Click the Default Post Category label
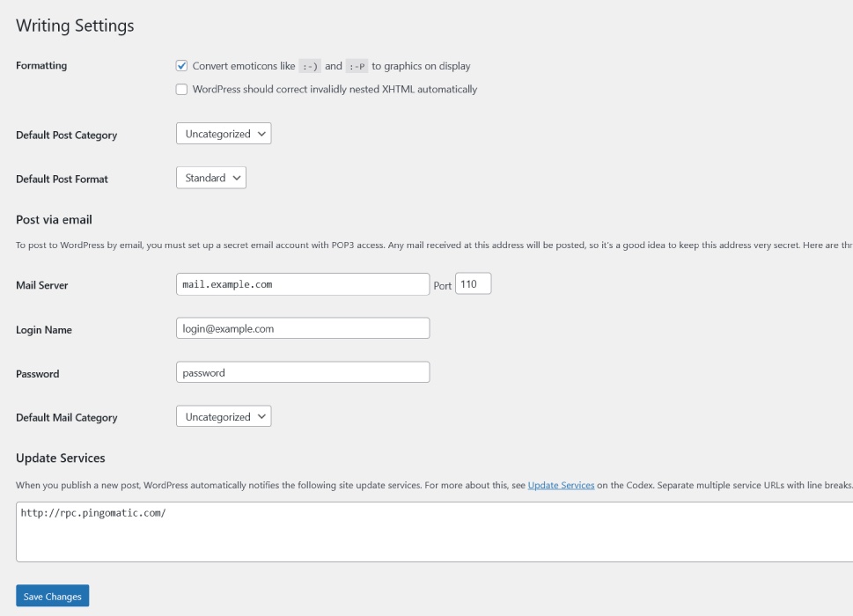Screen dimensions: 853x616 pyautogui.click(x=66, y=136)
